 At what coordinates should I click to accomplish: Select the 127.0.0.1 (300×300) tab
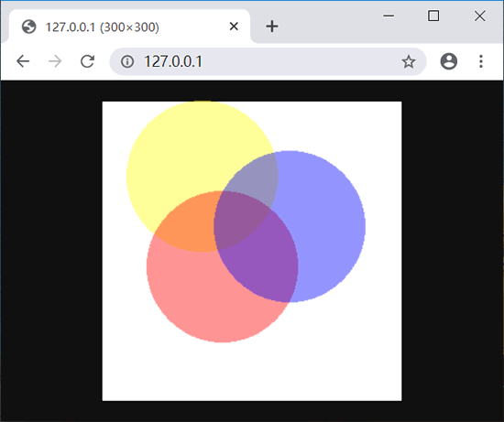pos(129,27)
